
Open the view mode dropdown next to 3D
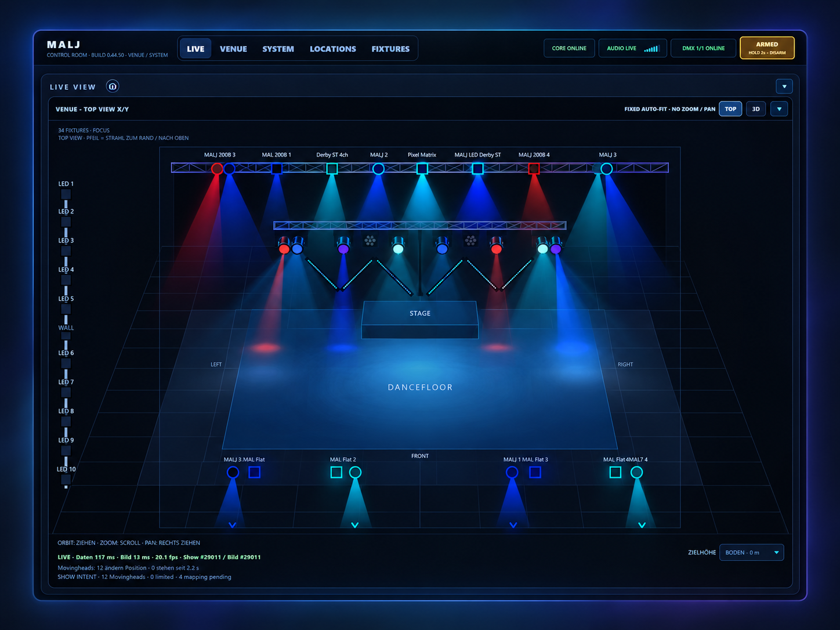(779, 109)
